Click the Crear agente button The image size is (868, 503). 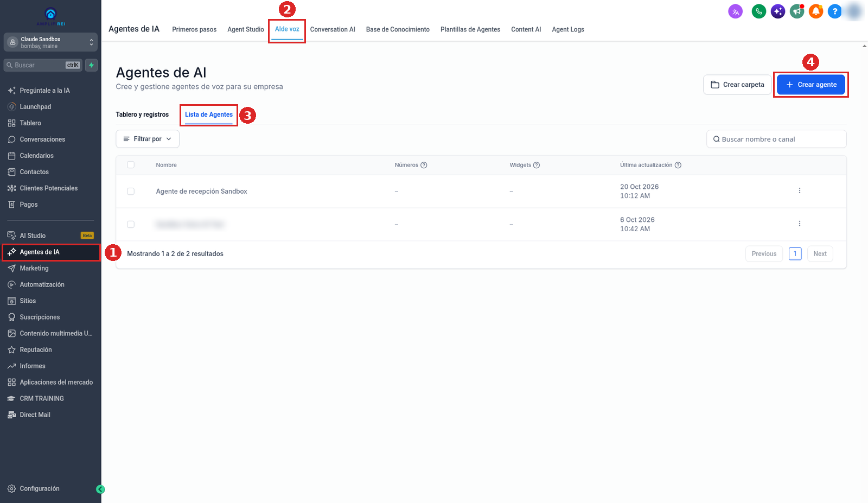click(x=811, y=85)
